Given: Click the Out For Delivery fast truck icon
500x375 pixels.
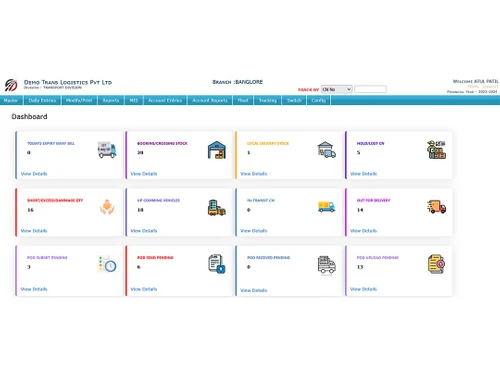Looking at the screenshot, I should [x=436, y=207].
